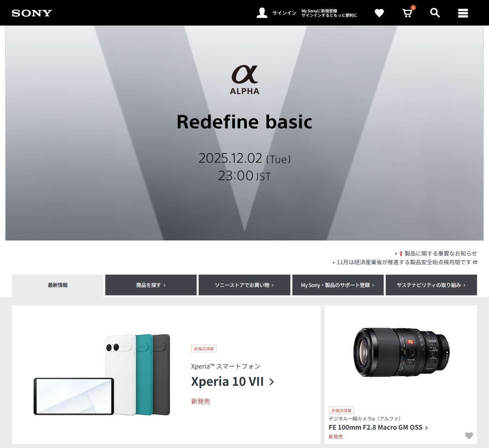This screenshot has height=448, width=489.
Task: Expand My Sony・製品のサポート登録 tab
Action: pyautogui.click(x=338, y=285)
